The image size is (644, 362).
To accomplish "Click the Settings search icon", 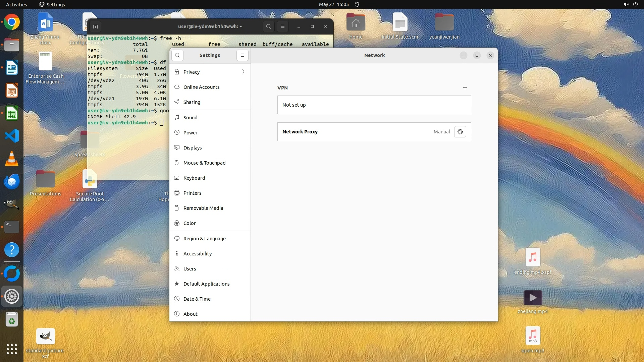I will (177, 55).
